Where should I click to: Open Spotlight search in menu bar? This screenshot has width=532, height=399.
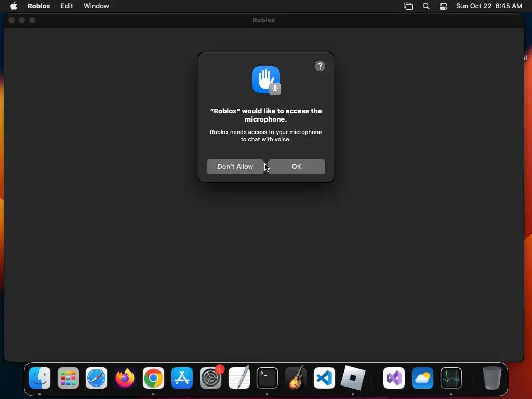(x=426, y=6)
